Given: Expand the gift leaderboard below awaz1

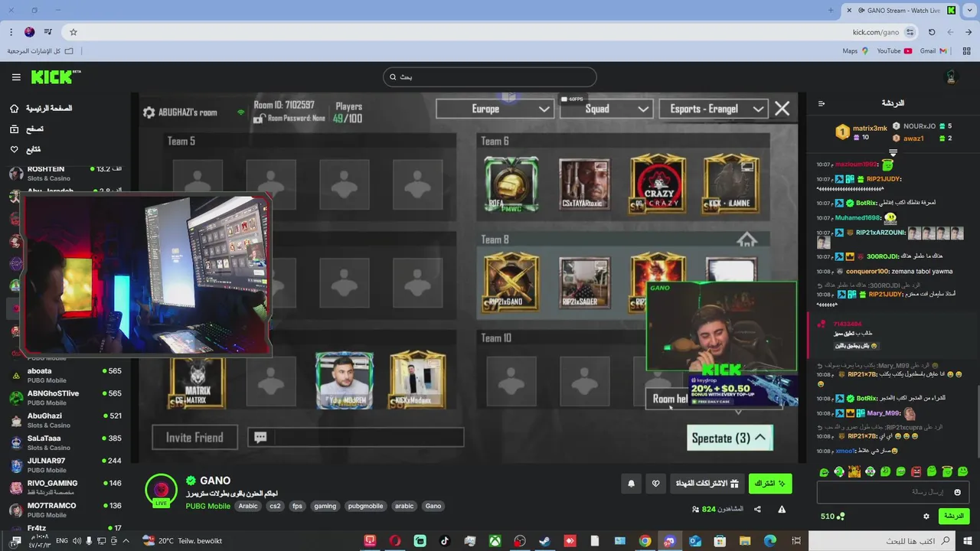Looking at the screenshot, I should pos(893,153).
